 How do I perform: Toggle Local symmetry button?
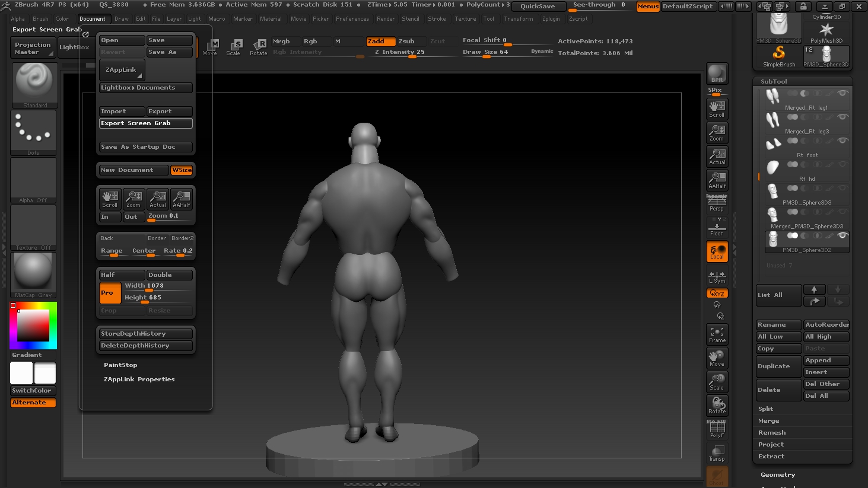coord(717,251)
